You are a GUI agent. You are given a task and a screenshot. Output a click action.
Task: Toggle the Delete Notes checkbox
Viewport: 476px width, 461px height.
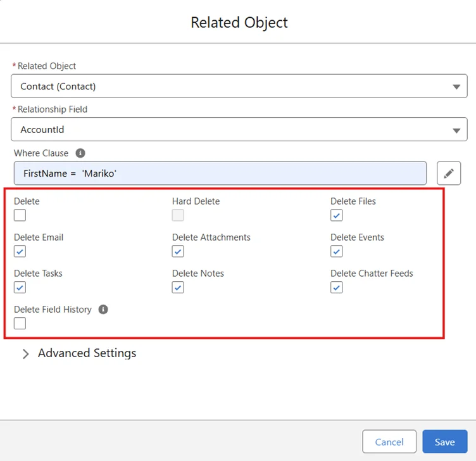[178, 287]
